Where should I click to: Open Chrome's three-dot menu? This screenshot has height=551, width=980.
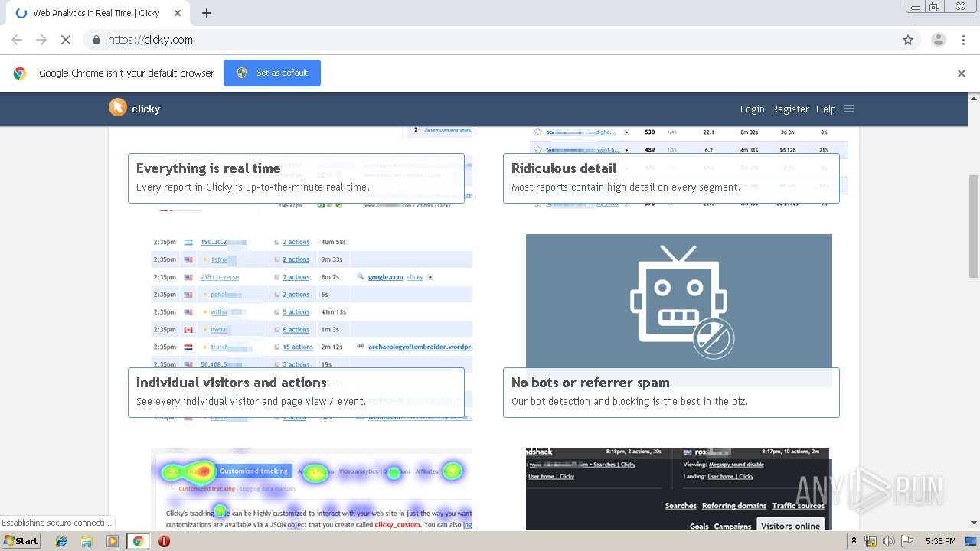point(963,40)
